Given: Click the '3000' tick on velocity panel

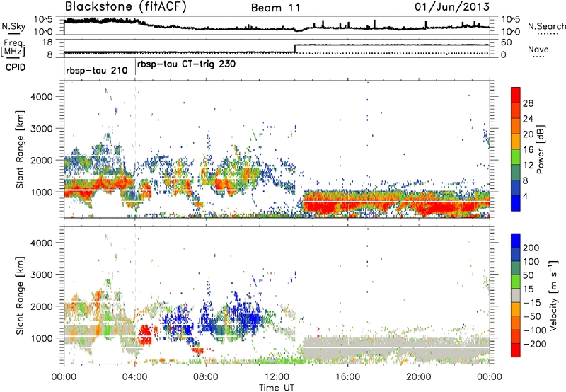Looking at the screenshot, I should [x=41, y=275].
